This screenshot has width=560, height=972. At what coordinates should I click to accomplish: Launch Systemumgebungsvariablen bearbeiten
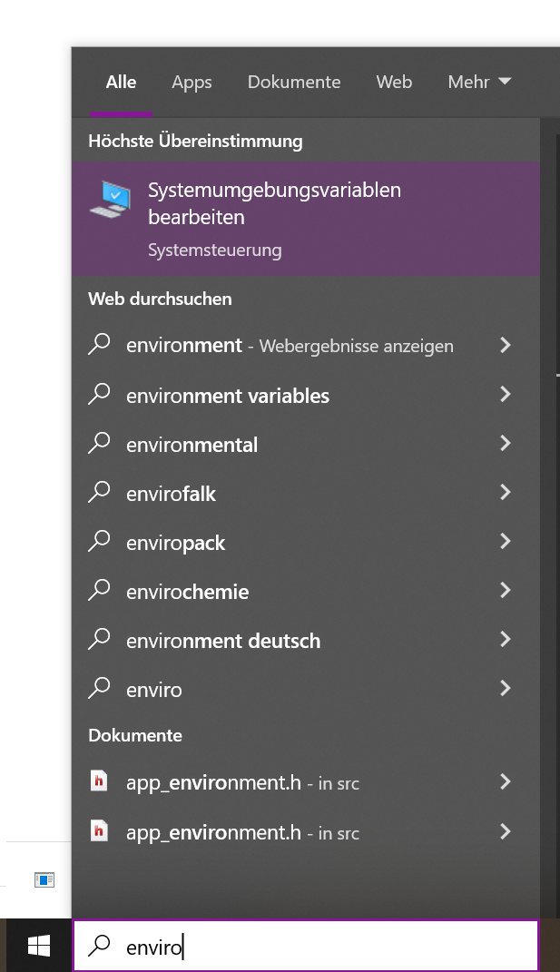pyautogui.click(x=274, y=201)
